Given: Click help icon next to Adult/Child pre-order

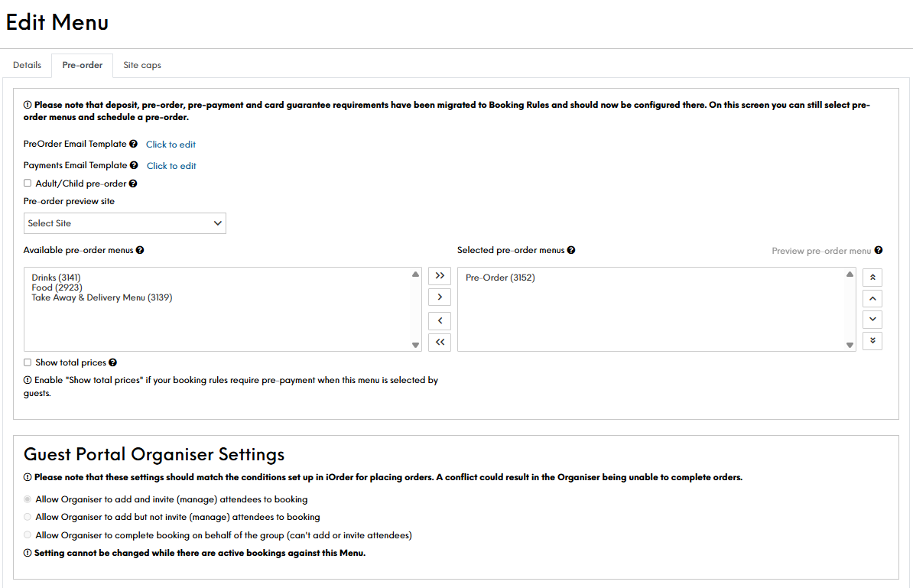Looking at the screenshot, I should (x=133, y=184).
